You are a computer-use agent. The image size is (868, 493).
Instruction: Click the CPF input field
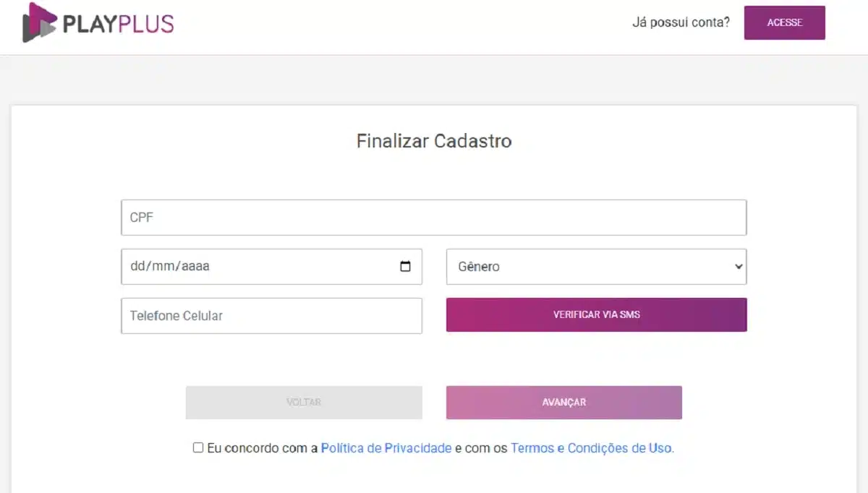coord(433,217)
